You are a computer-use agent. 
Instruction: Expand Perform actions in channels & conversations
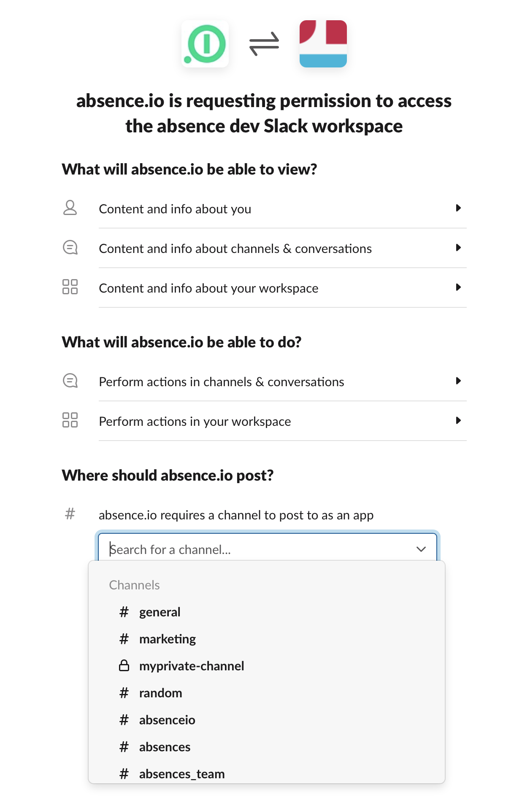click(458, 381)
